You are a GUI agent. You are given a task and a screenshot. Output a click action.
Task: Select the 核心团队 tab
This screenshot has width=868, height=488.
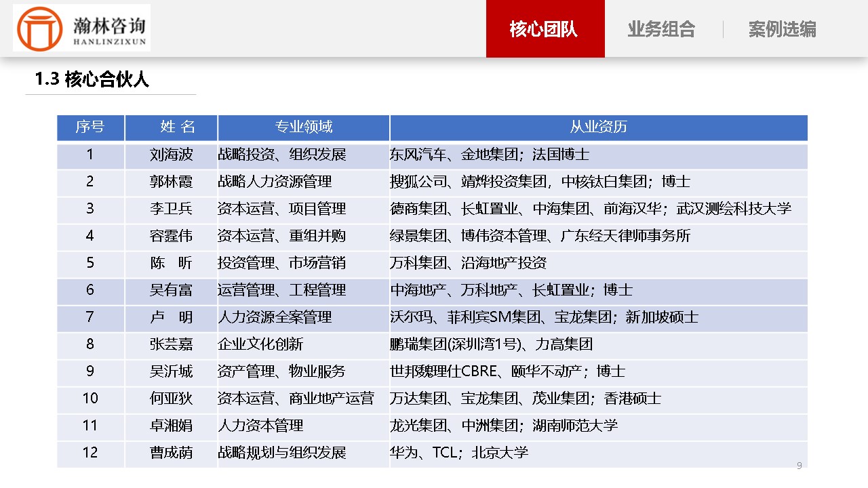(x=545, y=28)
